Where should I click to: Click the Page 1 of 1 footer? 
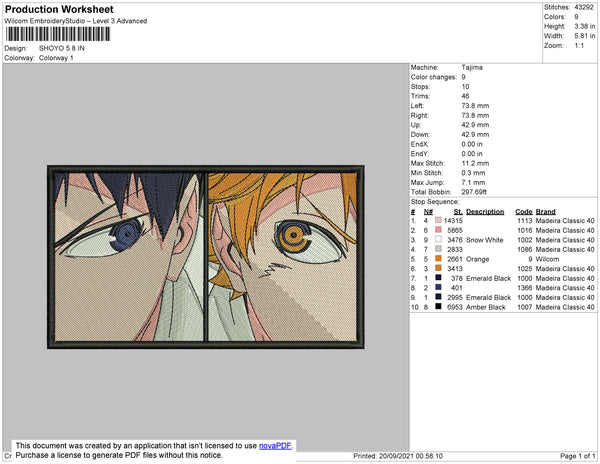578,456
